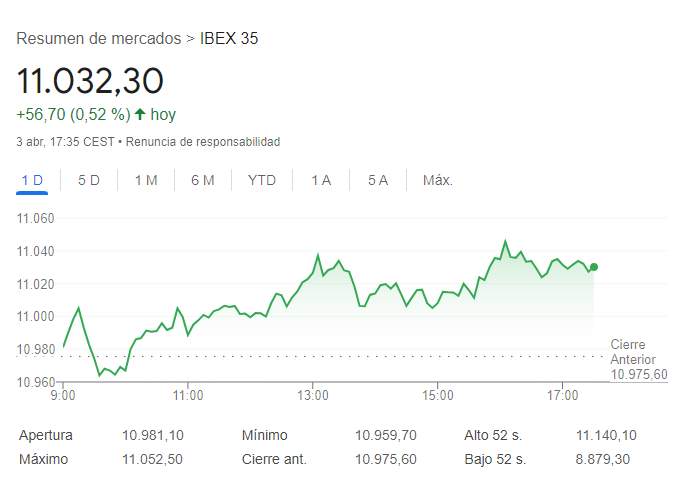Click the green endpoint dot on chart

(x=594, y=267)
